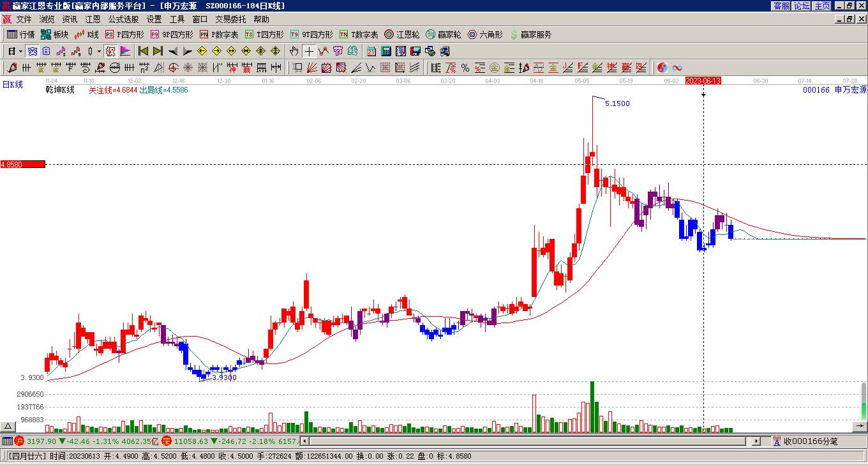Click the red 4.8580 price label

[x=23, y=164]
